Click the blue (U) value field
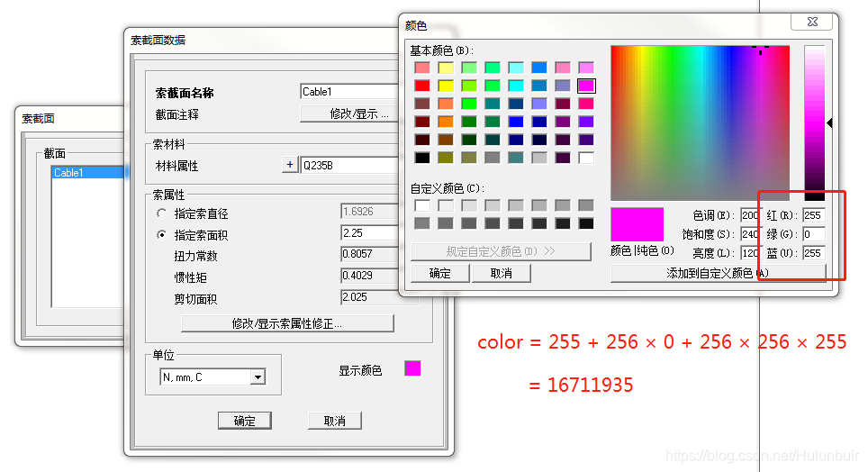This screenshot has width=868, height=472. pyautogui.click(x=814, y=252)
